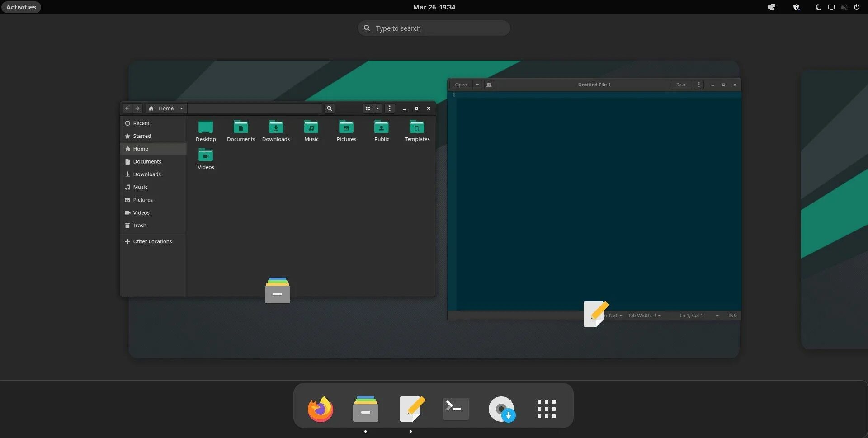Launch Text Editor from the dock
The width and height of the screenshot is (868, 438).
click(412, 409)
